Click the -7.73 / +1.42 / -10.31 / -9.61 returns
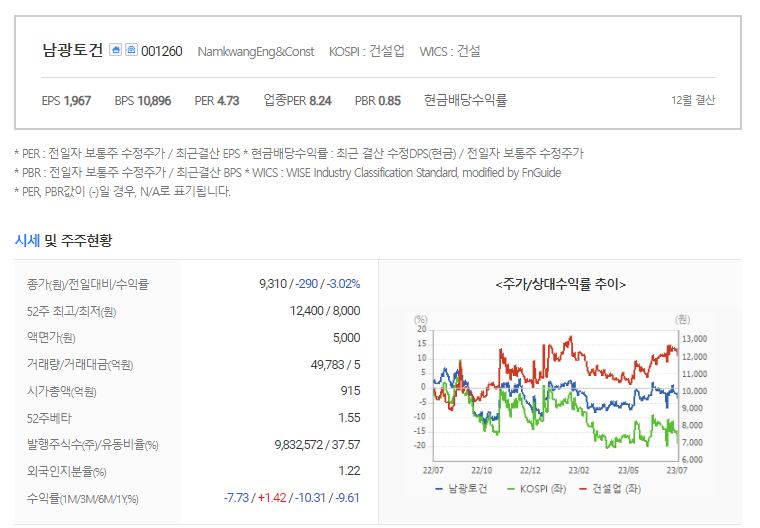Image resolution: width=760 pixels, height=528 pixels. tap(291, 498)
